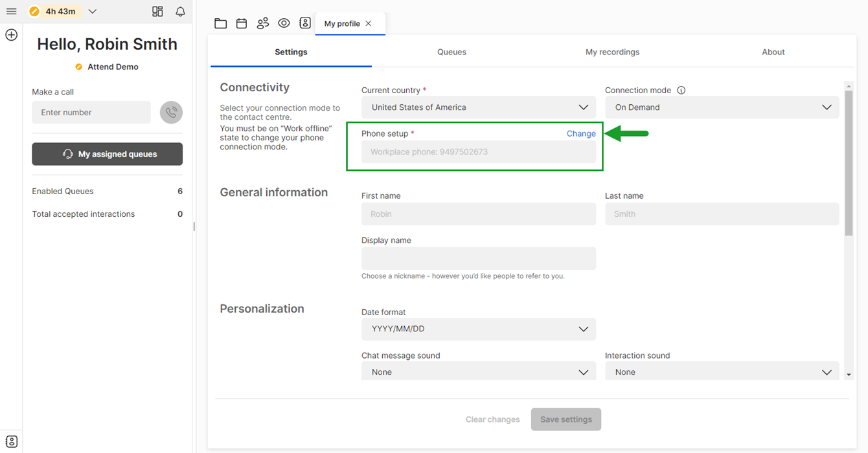Viewport: 868px width, 453px height.
Task: Open the folder icon in top toolbar
Action: coord(220,23)
